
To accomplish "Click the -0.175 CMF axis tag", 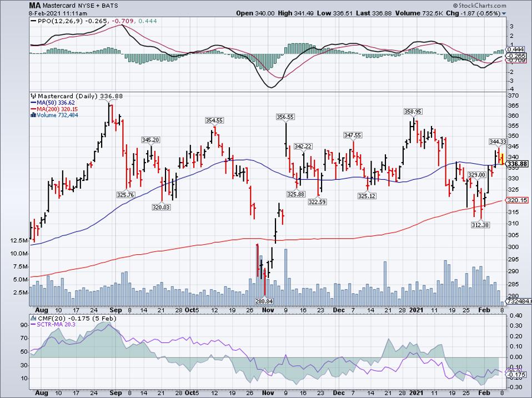I will [x=517, y=375].
